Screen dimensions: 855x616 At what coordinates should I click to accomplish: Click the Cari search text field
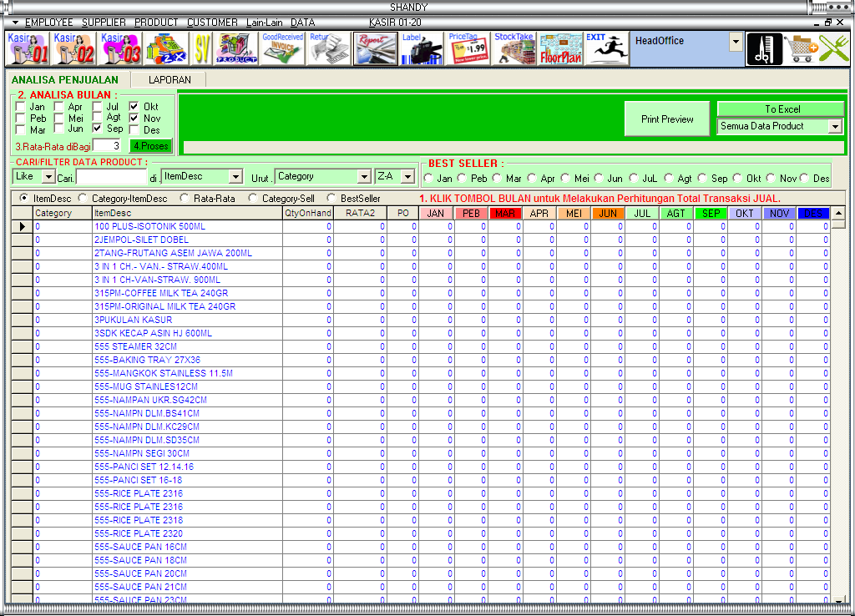pos(112,177)
